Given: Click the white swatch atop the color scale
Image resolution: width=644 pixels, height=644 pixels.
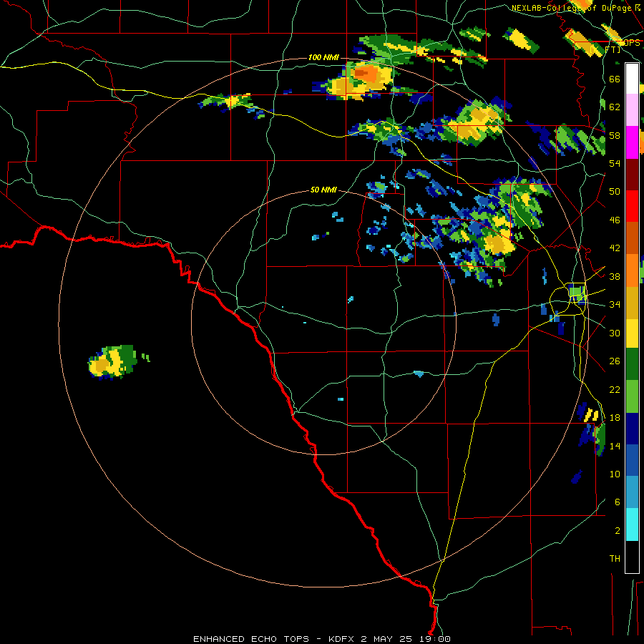Looking at the screenshot, I should pyautogui.click(x=632, y=79).
